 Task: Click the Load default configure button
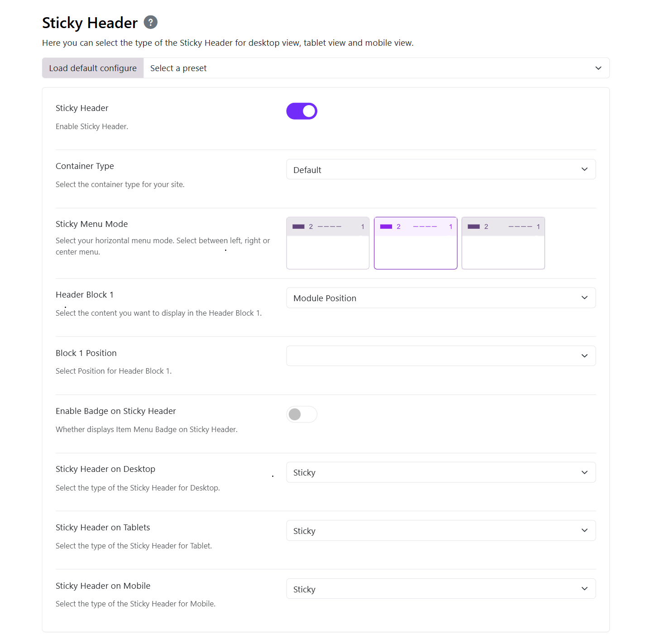(x=93, y=68)
